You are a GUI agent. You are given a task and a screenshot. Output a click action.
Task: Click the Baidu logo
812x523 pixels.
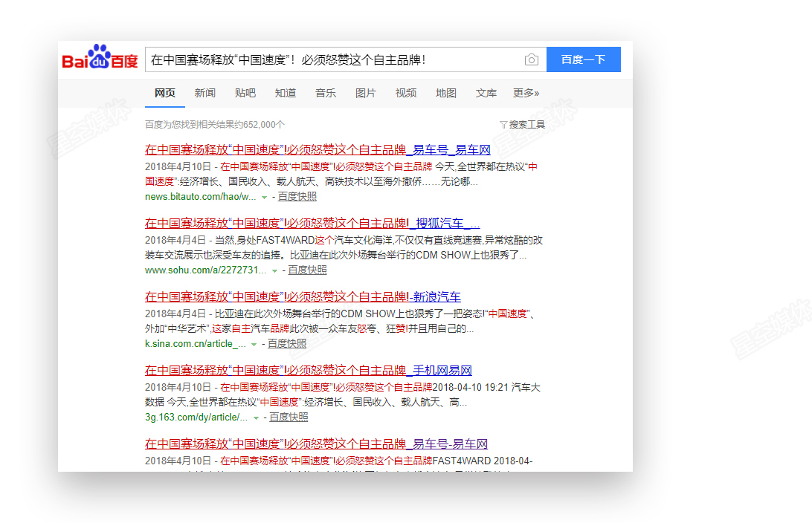[x=100, y=57]
